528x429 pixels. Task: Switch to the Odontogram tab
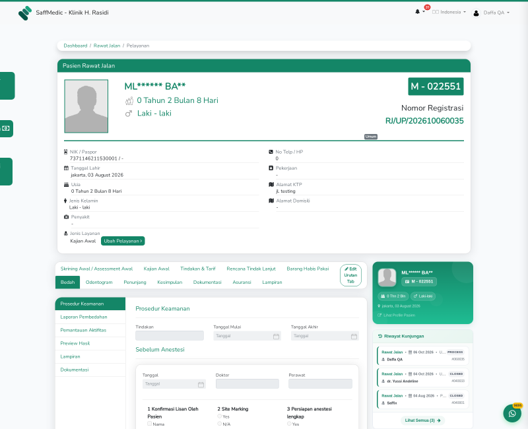(99, 282)
